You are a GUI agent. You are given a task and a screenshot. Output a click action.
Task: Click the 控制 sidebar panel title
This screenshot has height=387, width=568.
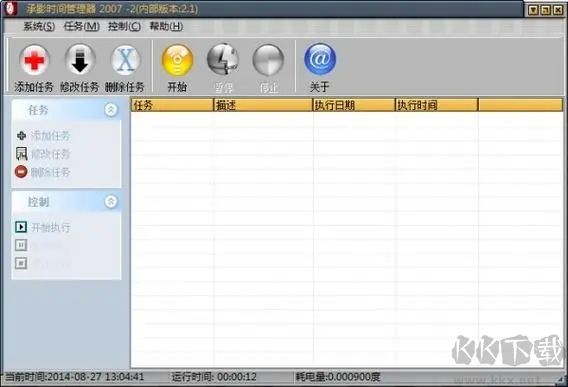point(38,202)
